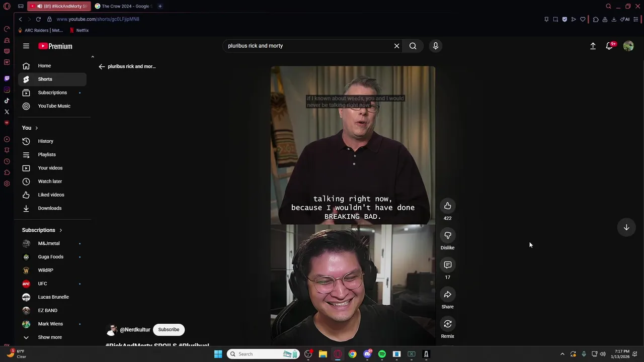Viewport: 644px width, 362px height.
Task: Open the EZ BAND channel
Action: (x=52, y=310)
